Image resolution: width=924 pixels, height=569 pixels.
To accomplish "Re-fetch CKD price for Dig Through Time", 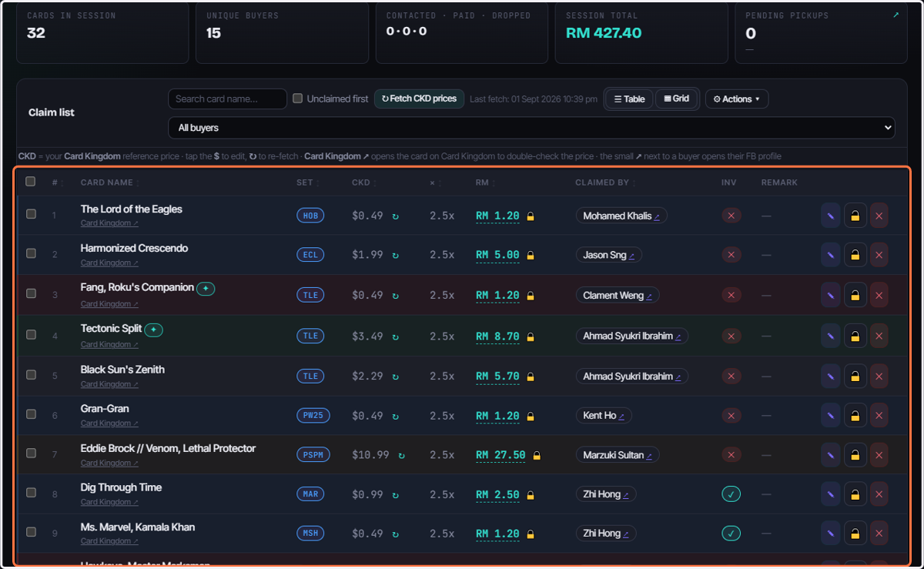I will coord(395,494).
